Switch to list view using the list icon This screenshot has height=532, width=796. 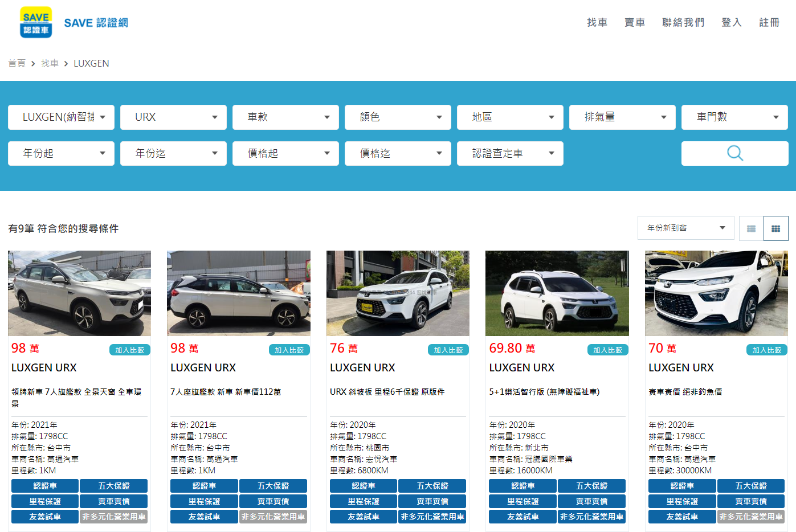[x=750, y=228]
